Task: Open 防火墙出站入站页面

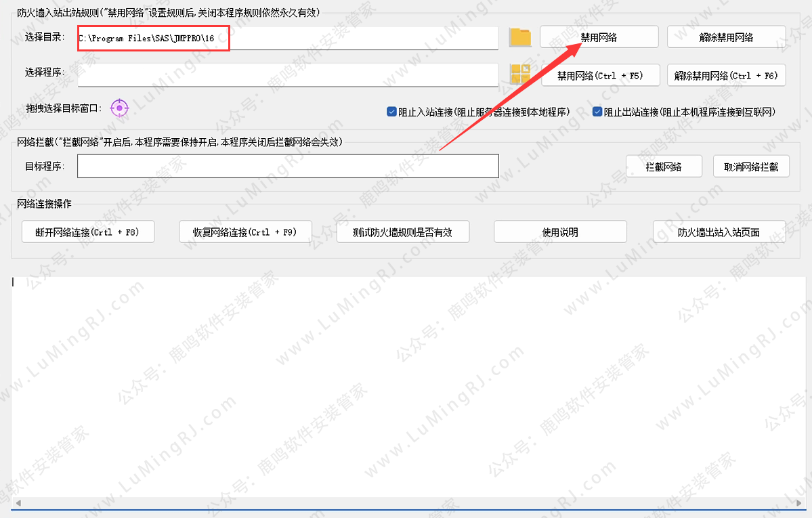Action: (719, 232)
